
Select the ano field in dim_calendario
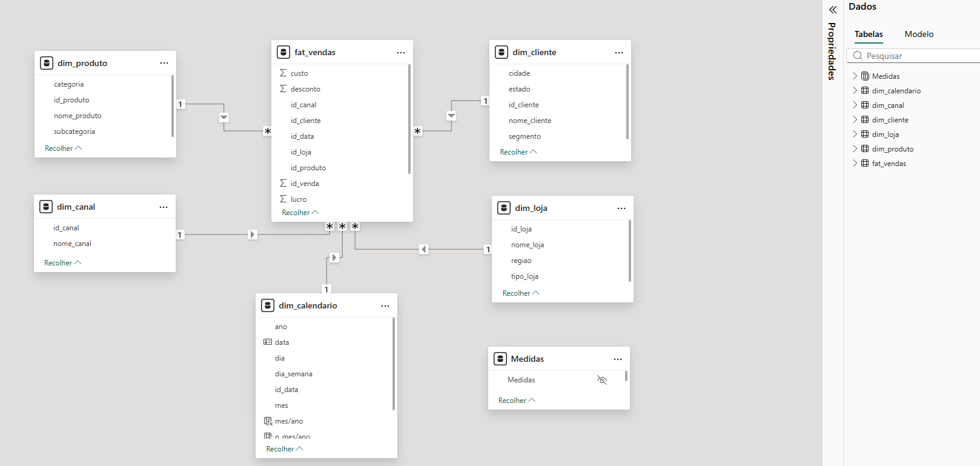click(x=280, y=327)
